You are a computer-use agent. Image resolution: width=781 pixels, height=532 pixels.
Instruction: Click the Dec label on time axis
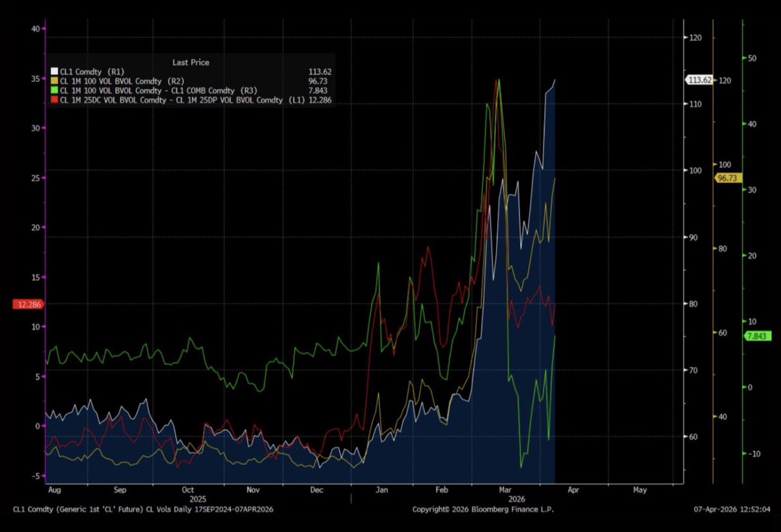coord(318,490)
